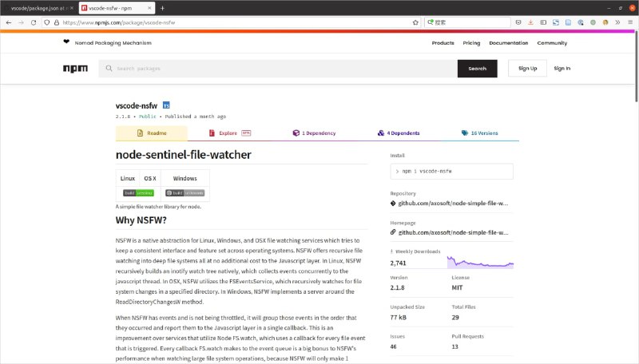Click the 77 kB unpacked size value
Image resolution: width=639 pixels, height=364 pixels.
398,317
